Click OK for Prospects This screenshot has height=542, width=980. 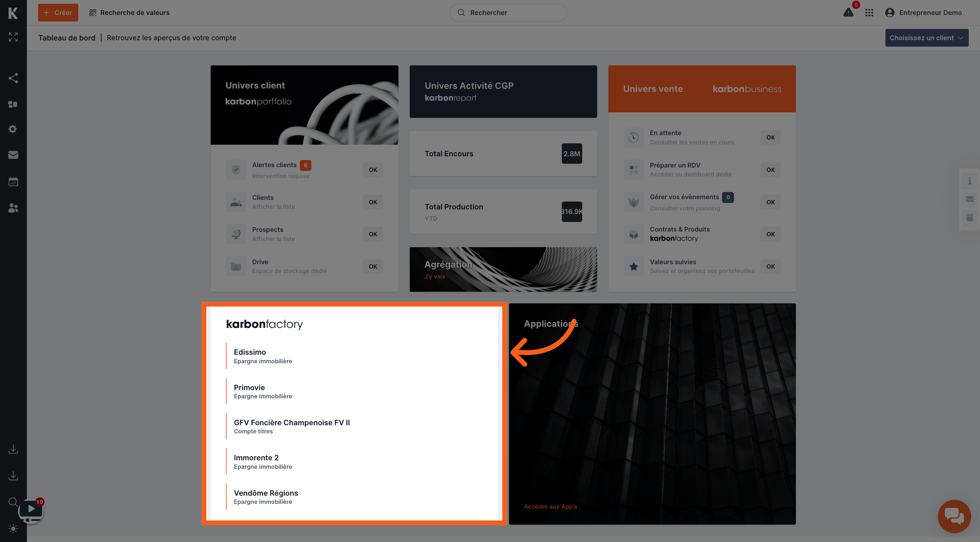pos(373,234)
